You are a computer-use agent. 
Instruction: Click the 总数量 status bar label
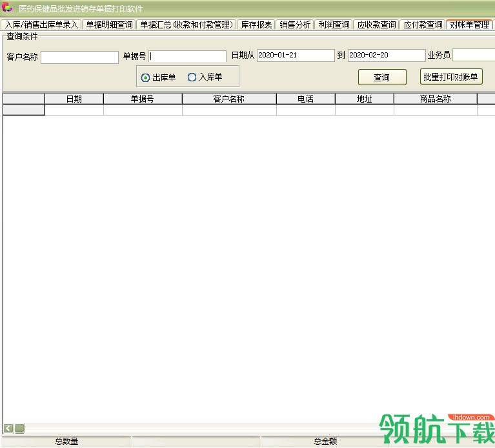click(66, 441)
